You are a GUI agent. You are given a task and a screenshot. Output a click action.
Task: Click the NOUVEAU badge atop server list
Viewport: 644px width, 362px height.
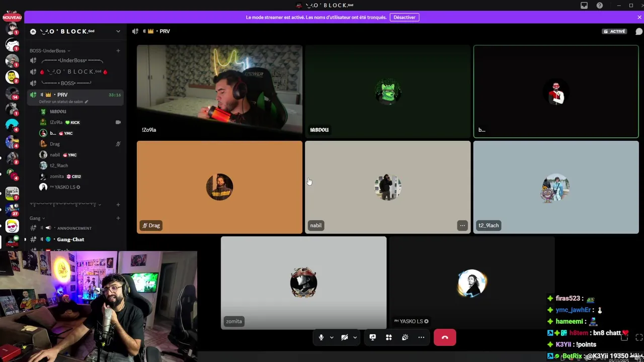click(x=12, y=18)
